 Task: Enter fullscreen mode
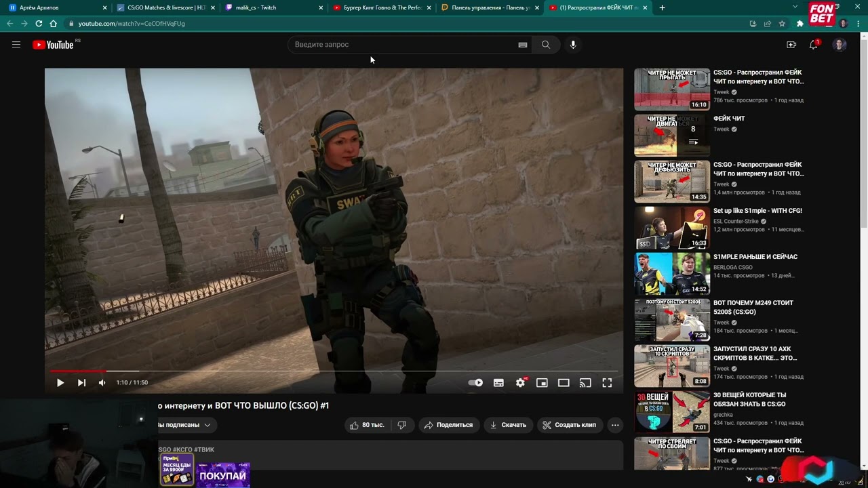click(x=607, y=383)
